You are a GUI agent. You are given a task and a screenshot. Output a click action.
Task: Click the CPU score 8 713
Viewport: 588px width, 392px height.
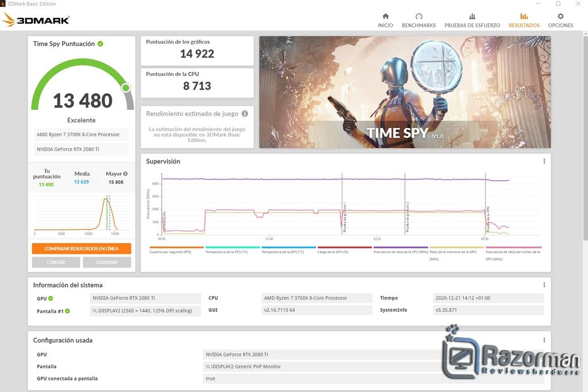tap(197, 86)
